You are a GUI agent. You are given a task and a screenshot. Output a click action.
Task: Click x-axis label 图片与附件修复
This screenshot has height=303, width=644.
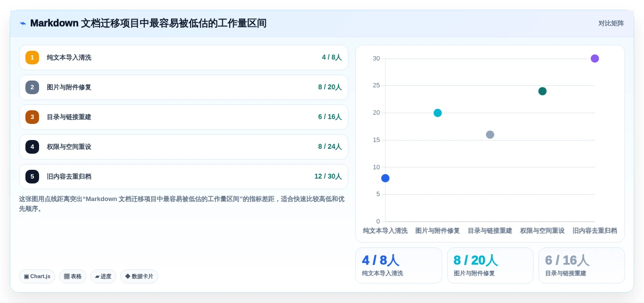pos(438,231)
